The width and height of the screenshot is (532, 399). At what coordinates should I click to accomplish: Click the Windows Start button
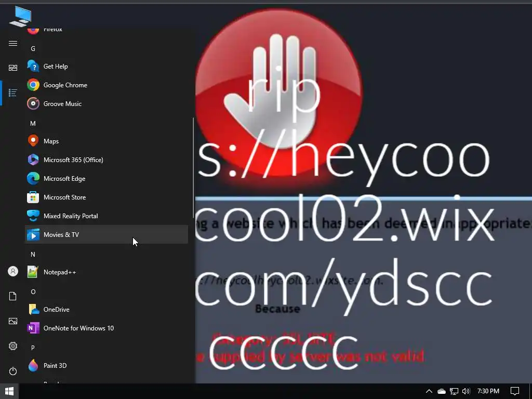[x=9, y=391]
